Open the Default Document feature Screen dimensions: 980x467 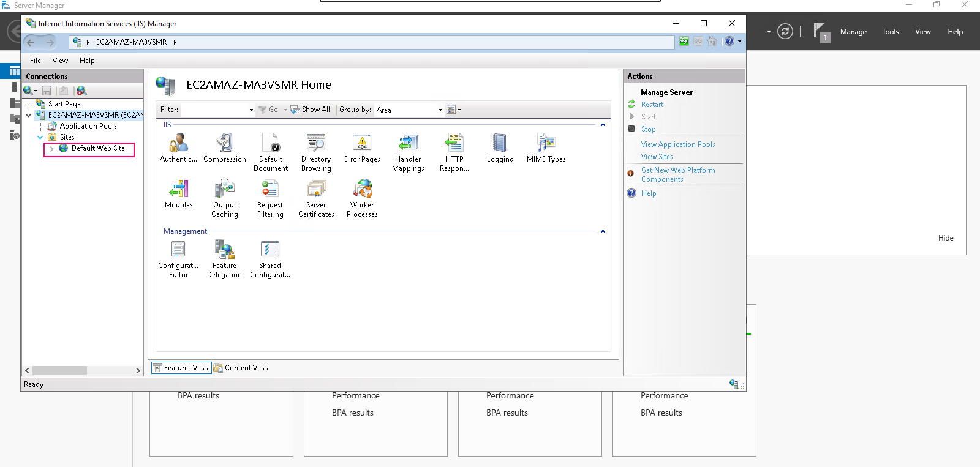point(270,152)
